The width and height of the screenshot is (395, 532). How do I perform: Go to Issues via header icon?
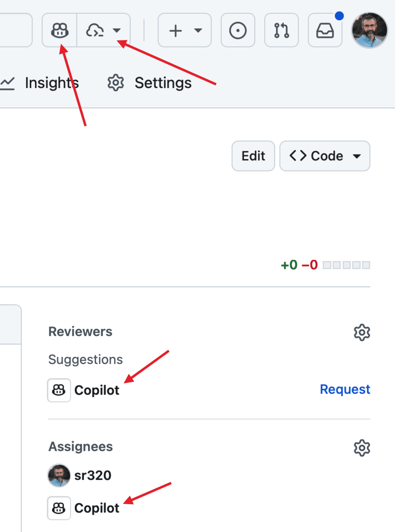pyautogui.click(x=238, y=30)
